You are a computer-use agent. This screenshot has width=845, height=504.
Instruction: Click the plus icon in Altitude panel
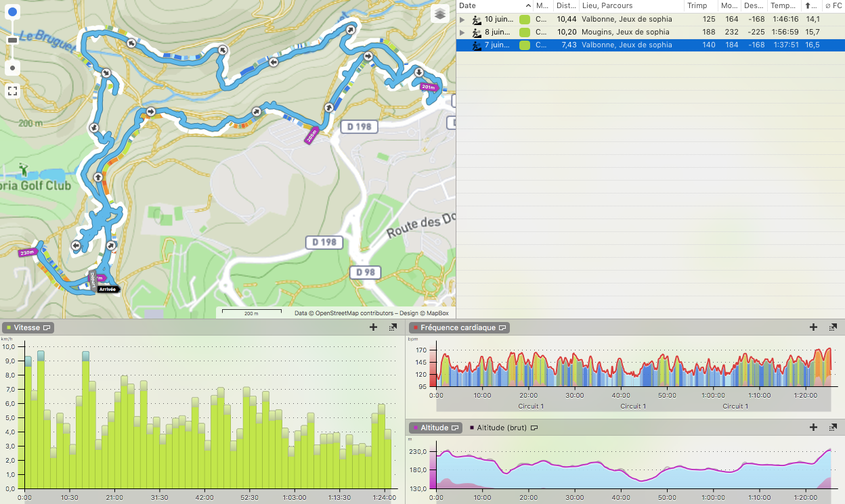click(813, 428)
